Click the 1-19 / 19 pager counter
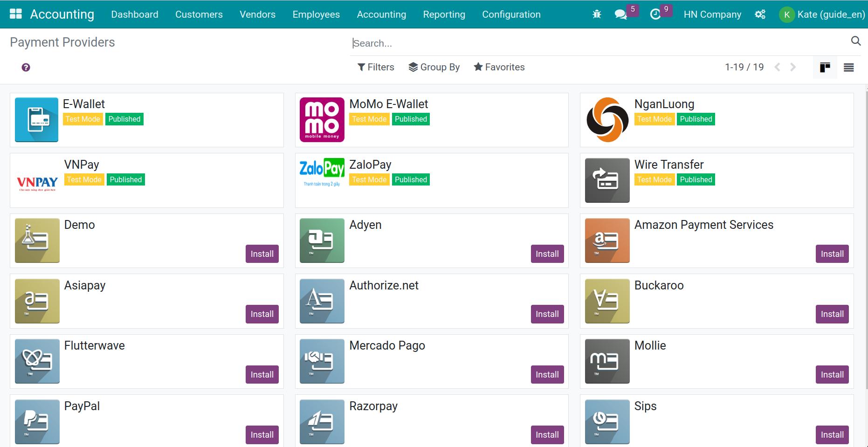Viewport: 868px width, 447px height. [744, 67]
